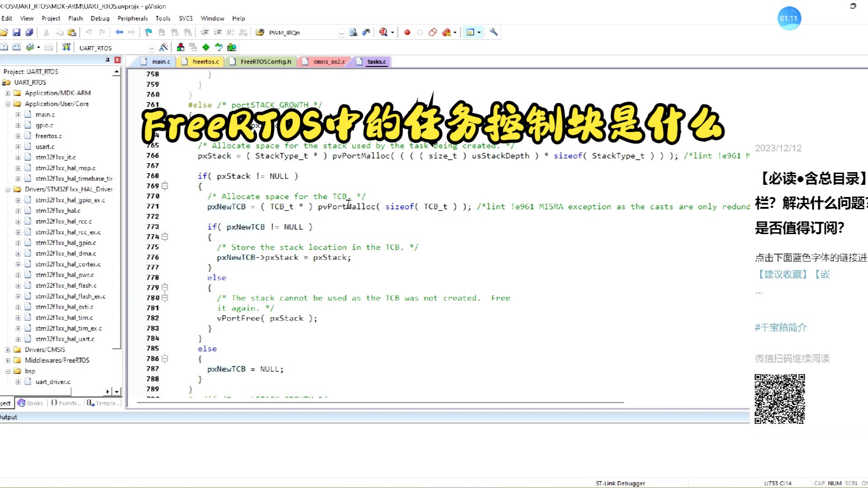
Task: Switch to the freertos.c tab
Action: tap(200, 61)
